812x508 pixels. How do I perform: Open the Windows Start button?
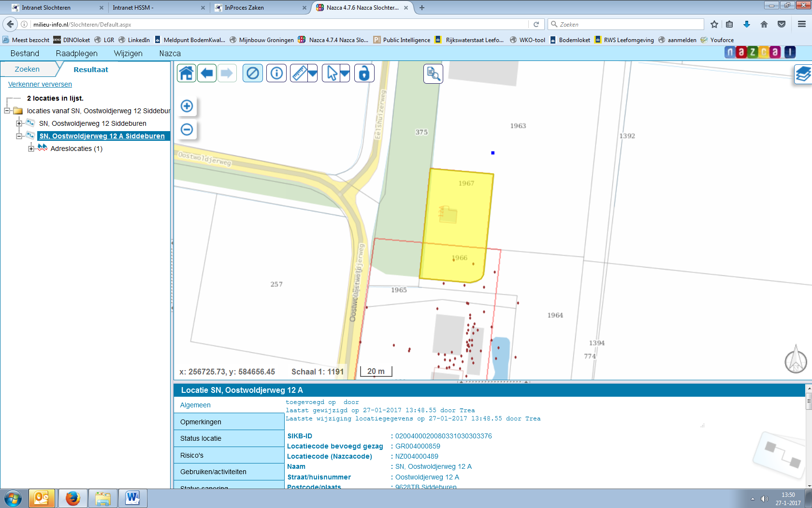pos(14,498)
